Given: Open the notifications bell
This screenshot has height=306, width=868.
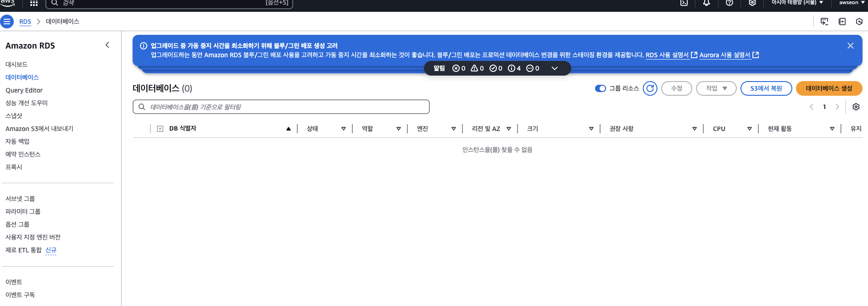Looking at the screenshot, I should [x=707, y=3].
